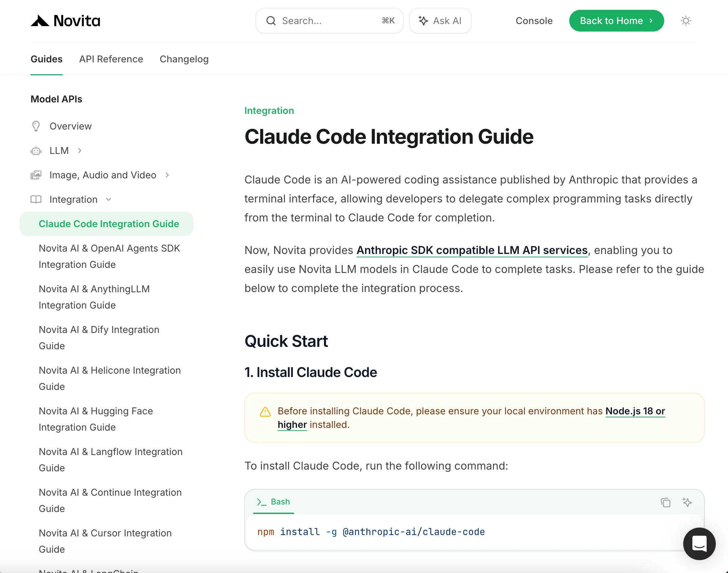Toggle the light/dark theme sun icon
Image resolution: width=728 pixels, height=573 pixels.
point(686,21)
